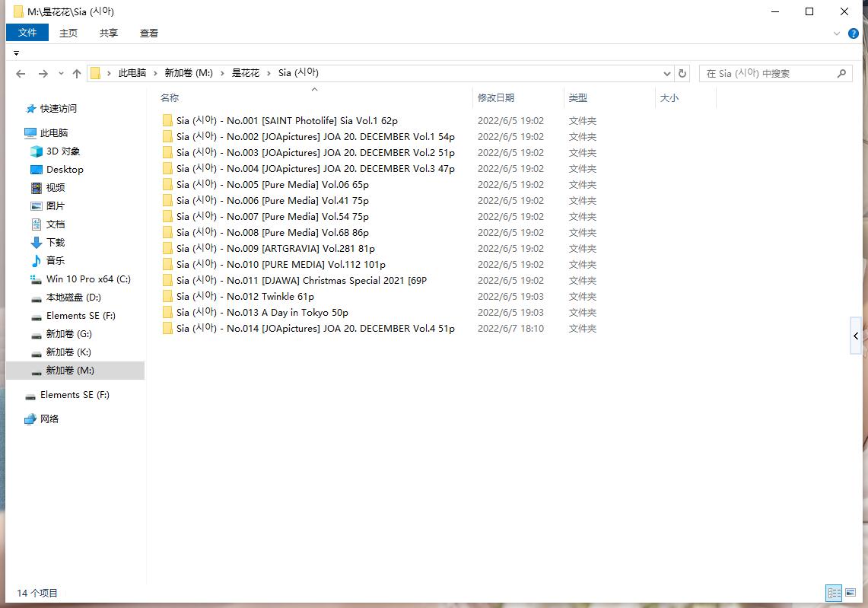Go back with the Back arrow
Viewport: 868px width, 608px height.
(21, 74)
